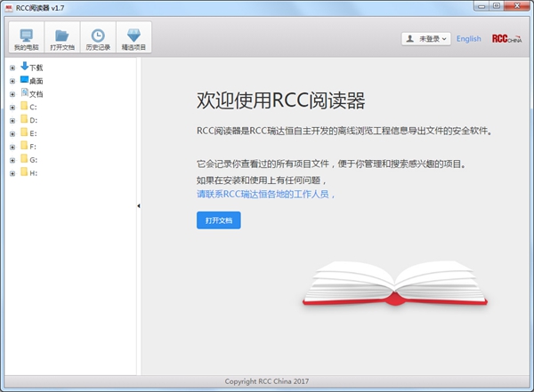534x392 pixels.
Task: Expand the 下载 tree node
Action: 12,68
